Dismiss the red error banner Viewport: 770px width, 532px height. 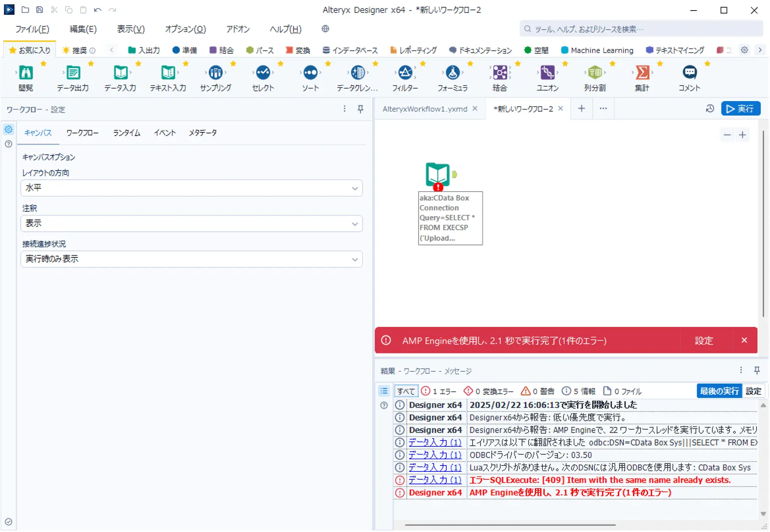click(744, 340)
